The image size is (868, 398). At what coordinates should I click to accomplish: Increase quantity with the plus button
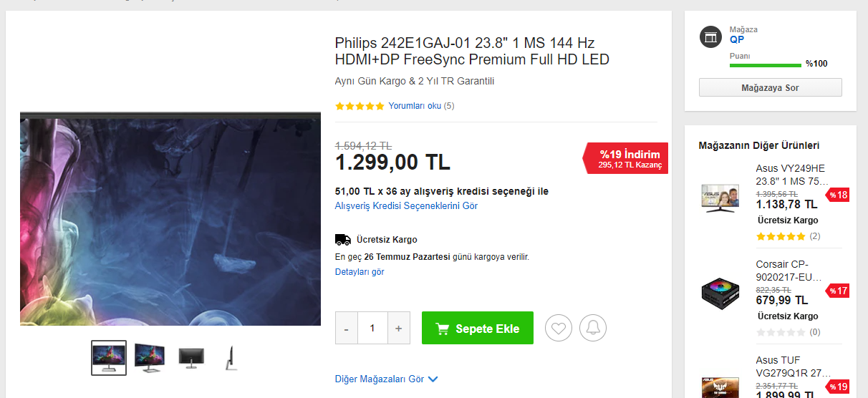tap(398, 328)
